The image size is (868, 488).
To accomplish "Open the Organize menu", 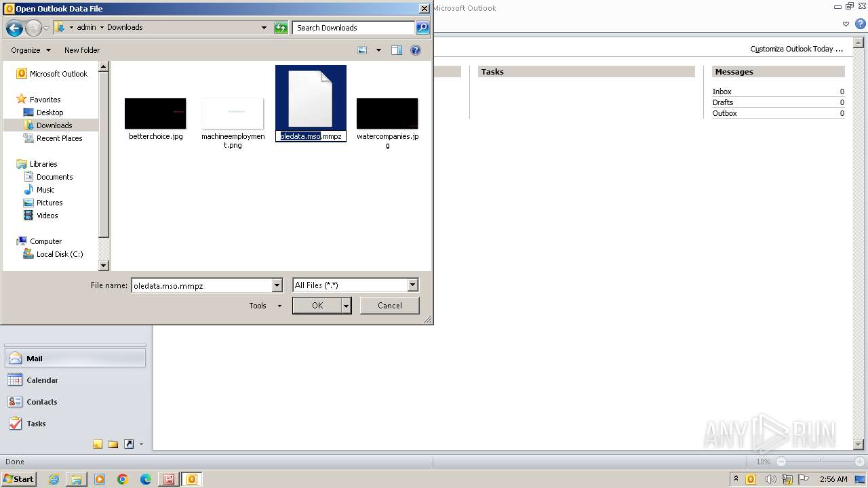I will pos(31,50).
